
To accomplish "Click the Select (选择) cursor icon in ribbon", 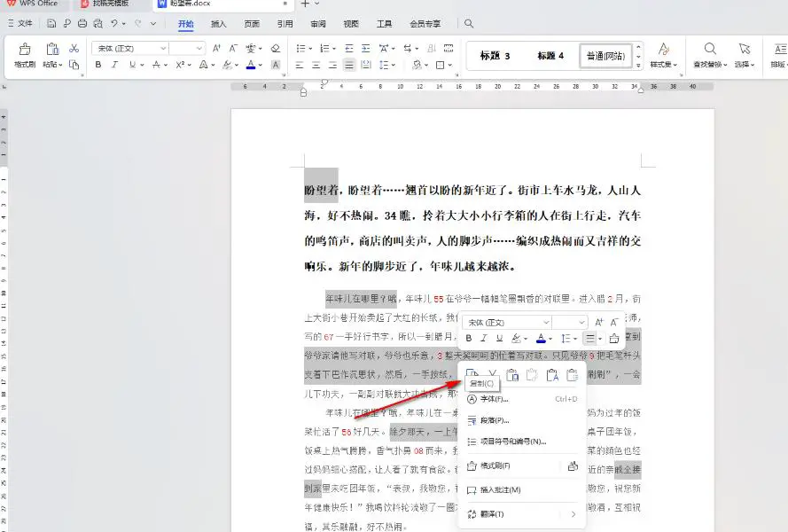I will click(745, 55).
